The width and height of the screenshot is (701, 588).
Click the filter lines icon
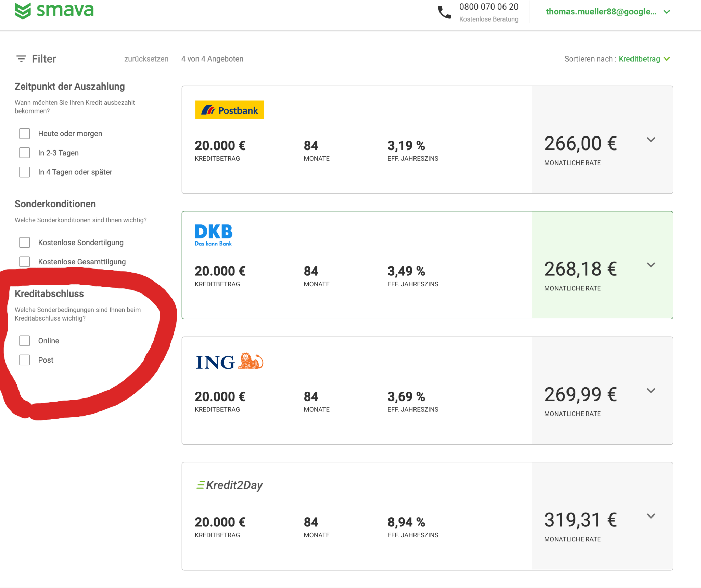(x=21, y=59)
